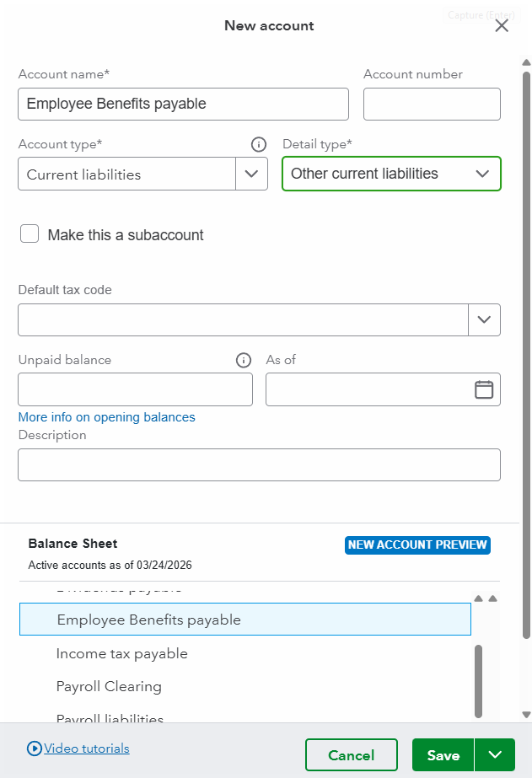The height and width of the screenshot is (778, 532).
Task: Open More info on opening balances link
Action: pos(107,417)
